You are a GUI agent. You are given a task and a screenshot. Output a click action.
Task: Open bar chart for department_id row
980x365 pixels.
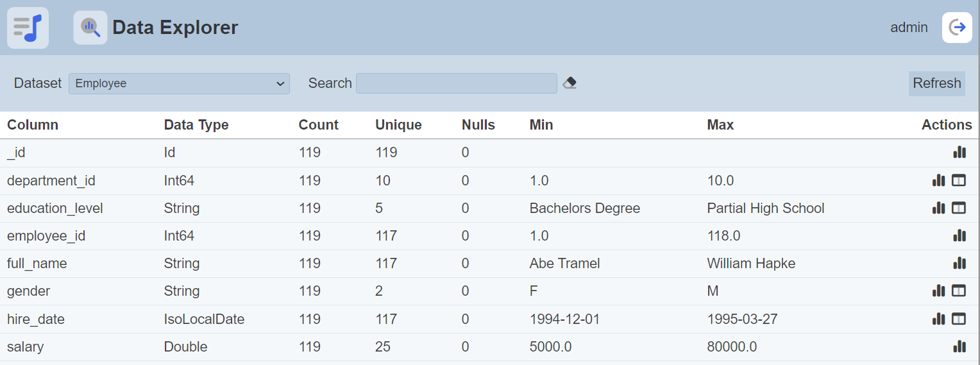tap(938, 180)
